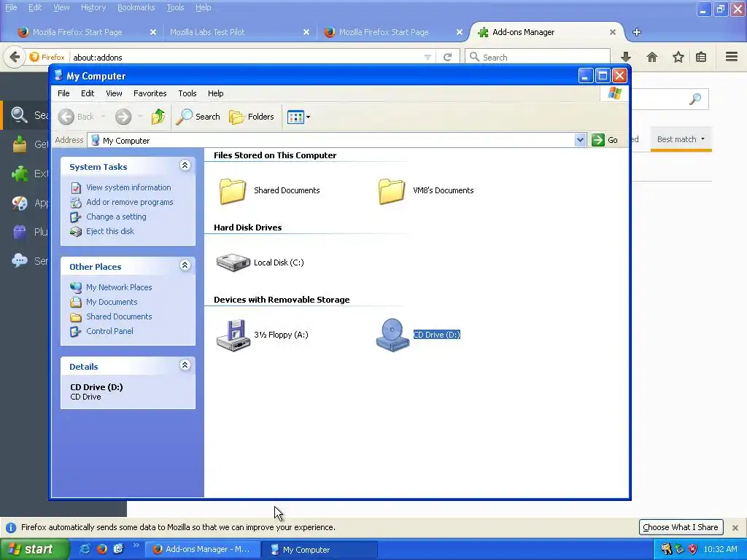747x560 pixels.
Task: Open My Documents link in Other Places
Action: point(112,302)
